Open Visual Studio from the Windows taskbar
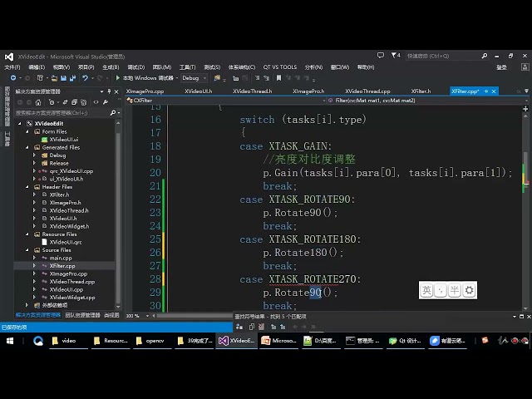The image size is (532, 399). pyautogui.click(x=237, y=340)
